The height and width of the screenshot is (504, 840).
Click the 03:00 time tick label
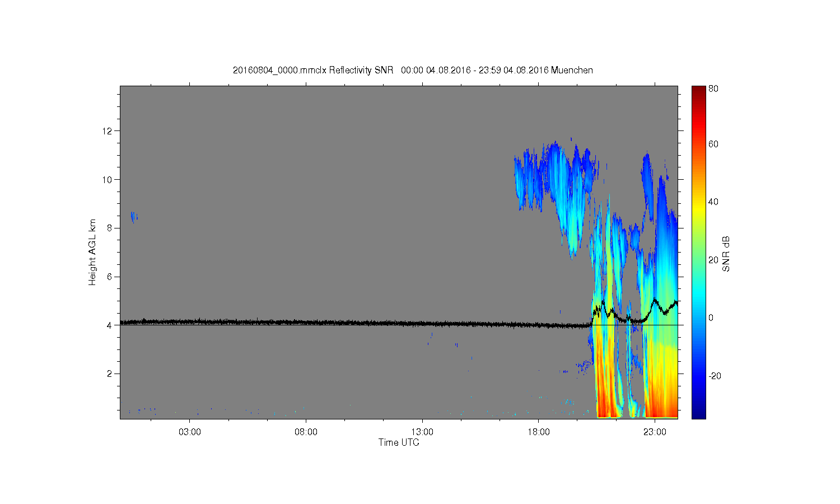coord(189,432)
